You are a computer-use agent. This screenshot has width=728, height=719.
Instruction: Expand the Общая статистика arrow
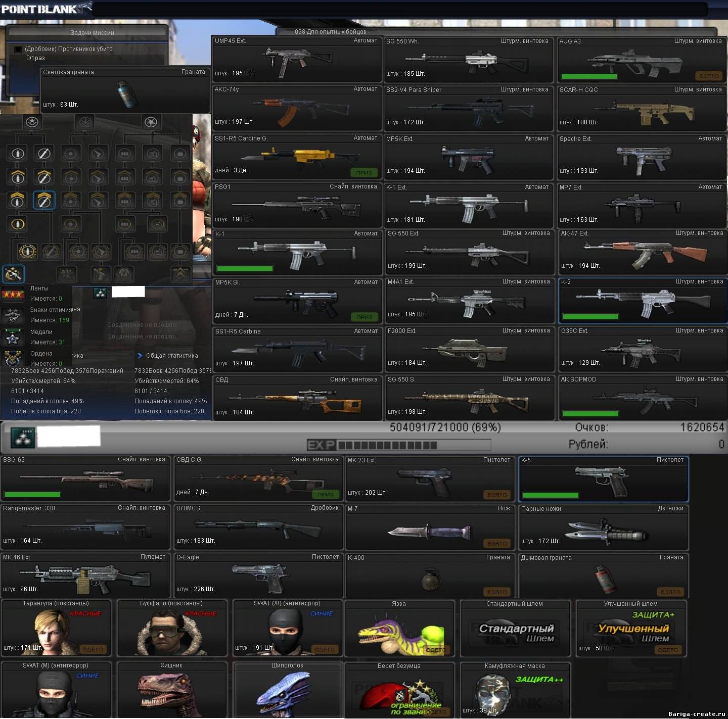(140, 356)
